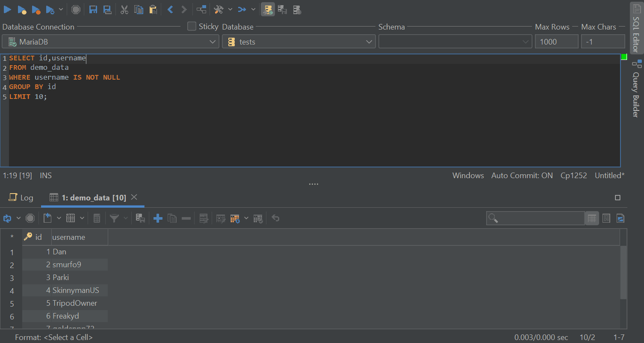
Task: Expand the Schema selection dropdown
Action: (x=526, y=42)
